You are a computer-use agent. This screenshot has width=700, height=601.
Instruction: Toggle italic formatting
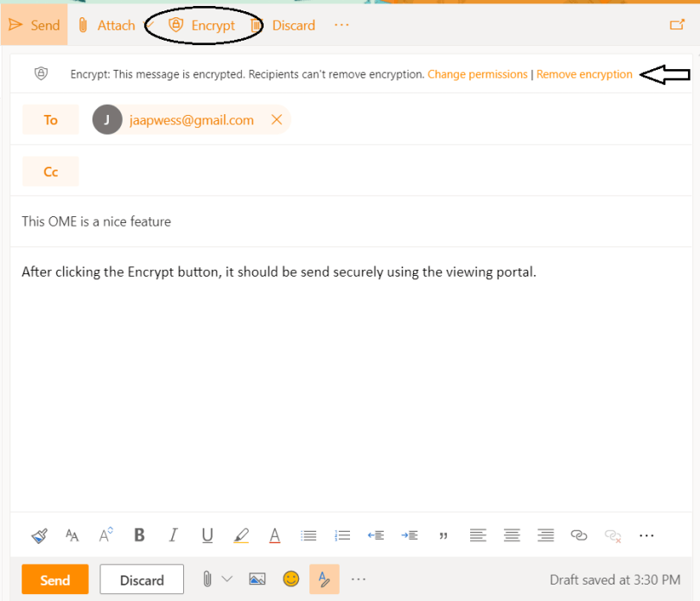173,535
